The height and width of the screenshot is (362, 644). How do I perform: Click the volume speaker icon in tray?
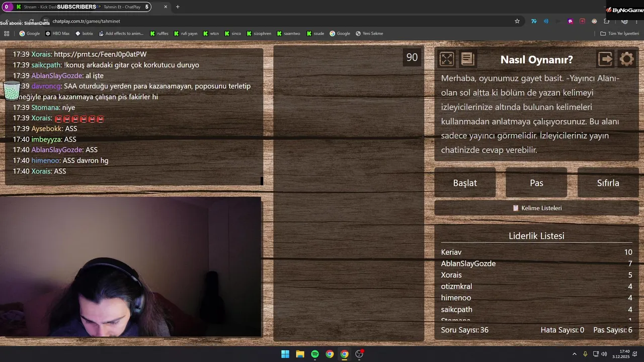point(604,354)
